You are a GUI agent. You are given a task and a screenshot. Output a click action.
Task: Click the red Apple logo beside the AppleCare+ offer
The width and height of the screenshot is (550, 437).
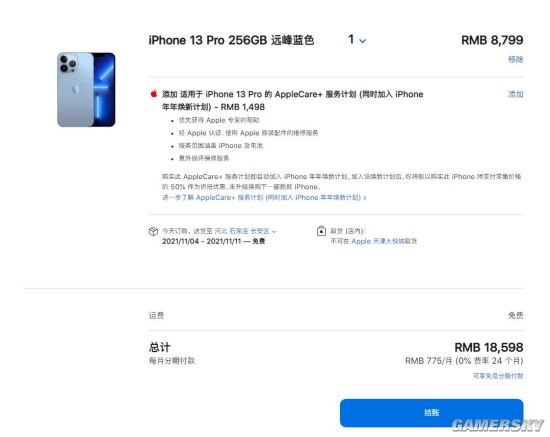tap(154, 94)
